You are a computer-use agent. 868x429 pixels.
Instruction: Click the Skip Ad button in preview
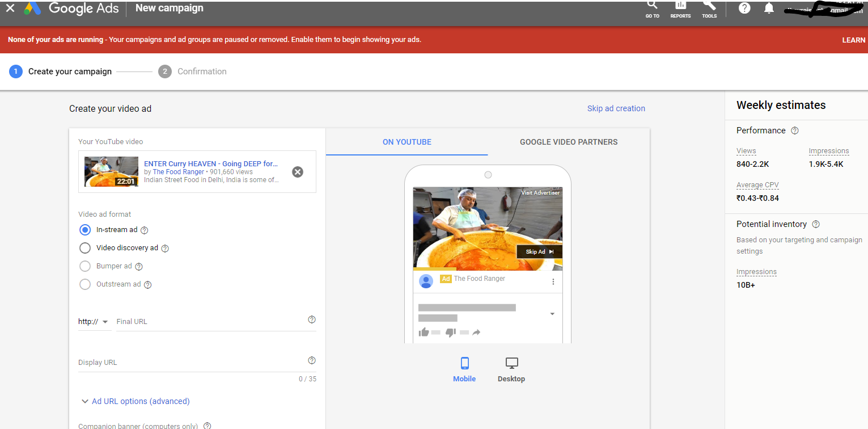[x=539, y=251]
